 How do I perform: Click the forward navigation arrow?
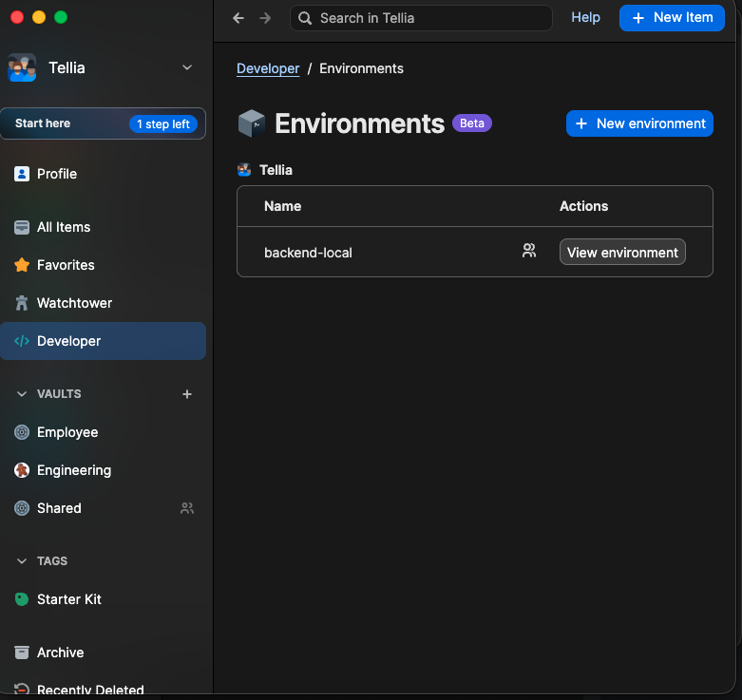265,18
